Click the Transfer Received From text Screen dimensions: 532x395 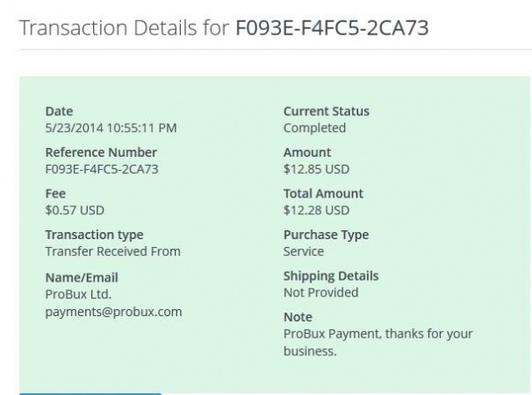pyautogui.click(x=113, y=252)
